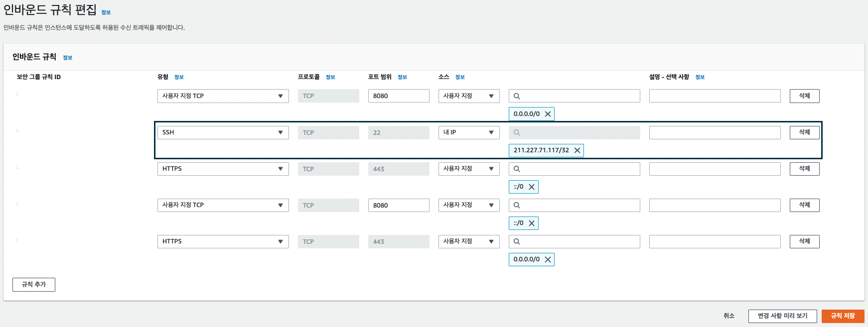Open 정보 link beside page title
This screenshot has height=327, width=868.
106,12
